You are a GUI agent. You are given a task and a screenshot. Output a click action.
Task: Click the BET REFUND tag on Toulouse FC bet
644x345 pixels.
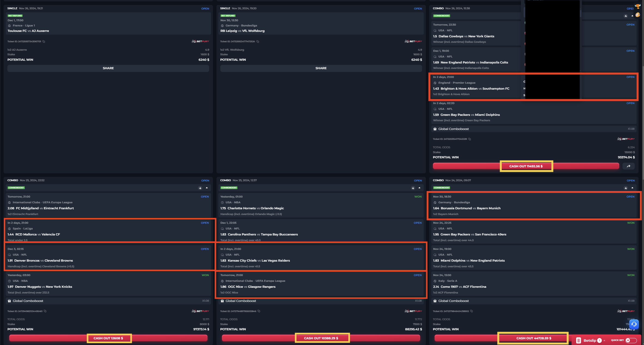(15, 16)
